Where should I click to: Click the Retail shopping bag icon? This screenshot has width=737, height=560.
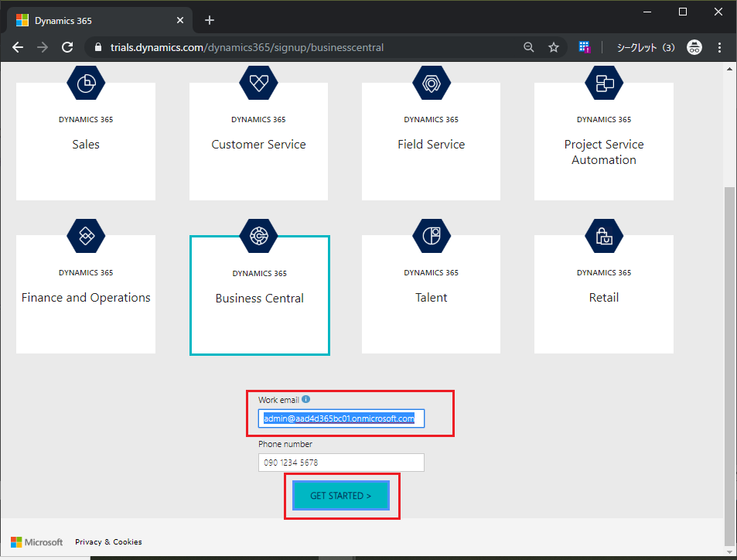click(604, 236)
